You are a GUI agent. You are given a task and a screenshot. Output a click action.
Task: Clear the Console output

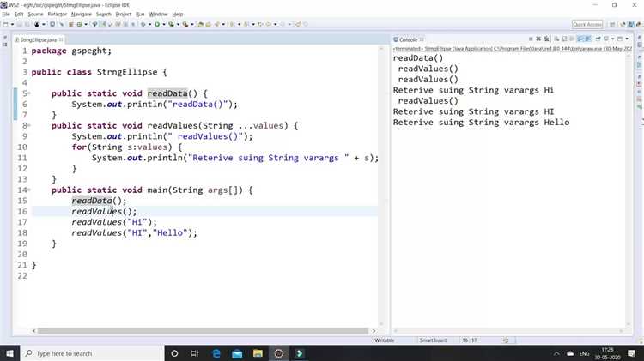point(556,39)
